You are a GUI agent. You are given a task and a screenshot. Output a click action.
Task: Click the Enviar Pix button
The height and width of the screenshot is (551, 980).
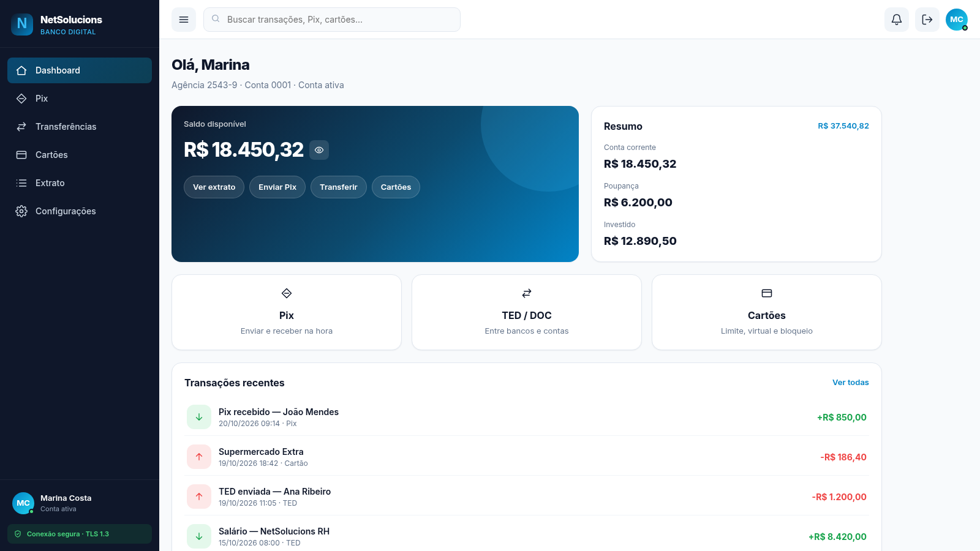[277, 187]
